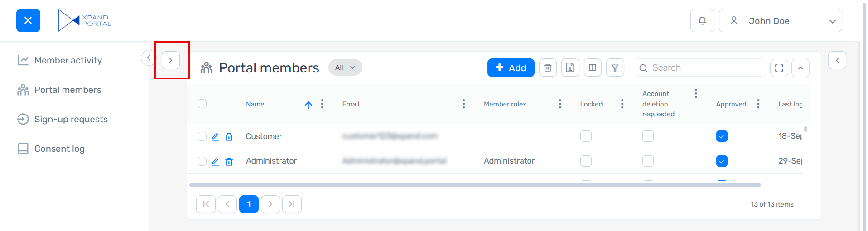The height and width of the screenshot is (231, 868).
Task: Select the Customer row checkbox
Action: [202, 136]
